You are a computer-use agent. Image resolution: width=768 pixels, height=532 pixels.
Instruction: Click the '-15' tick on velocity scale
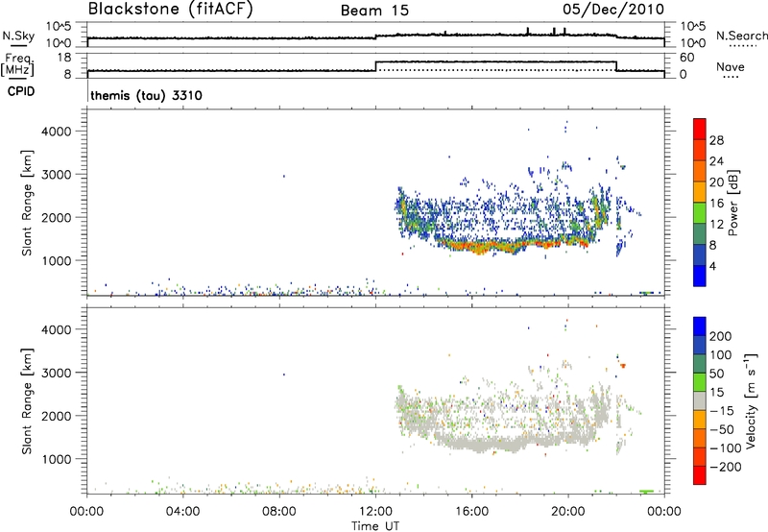click(x=722, y=411)
